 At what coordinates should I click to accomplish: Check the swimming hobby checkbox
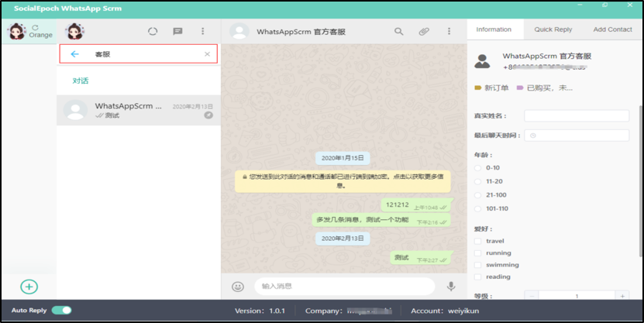[477, 265]
